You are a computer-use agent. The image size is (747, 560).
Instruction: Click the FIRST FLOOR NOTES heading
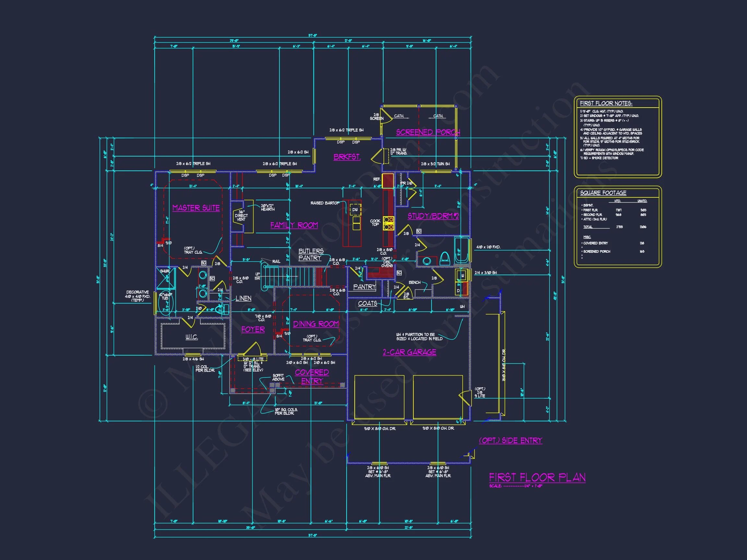tap(606, 104)
